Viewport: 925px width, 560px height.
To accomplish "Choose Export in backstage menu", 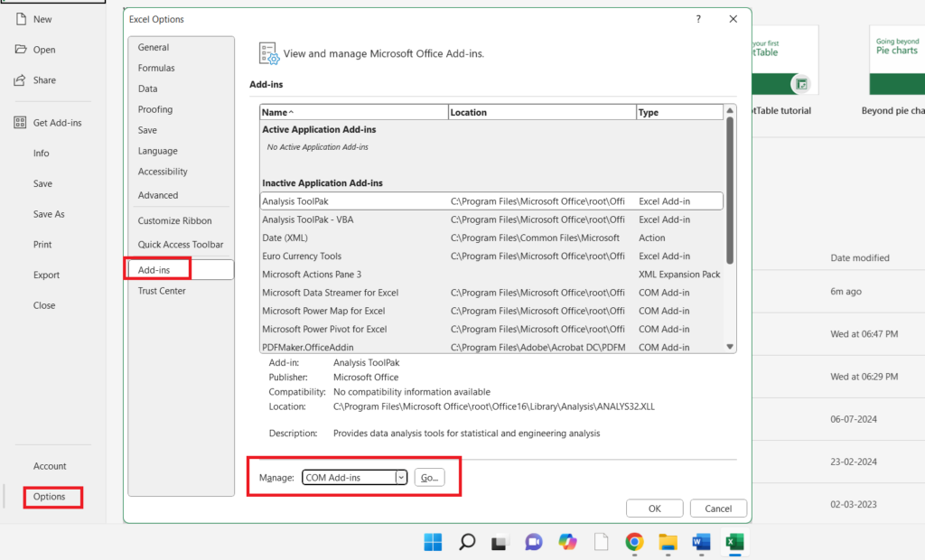I will pyautogui.click(x=47, y=275).
